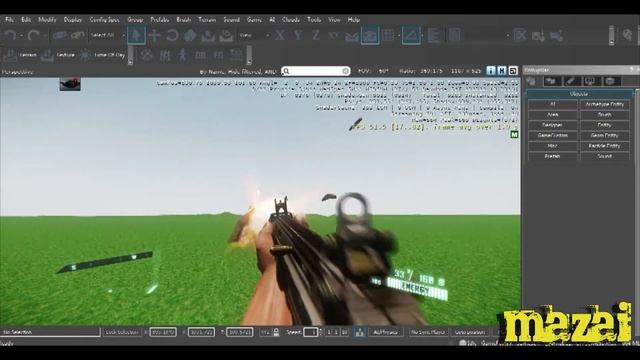Screen dimensions: 640x360
Task: Switch to the Layers tab in RollupBar
Action: click(x=611, y=81)
